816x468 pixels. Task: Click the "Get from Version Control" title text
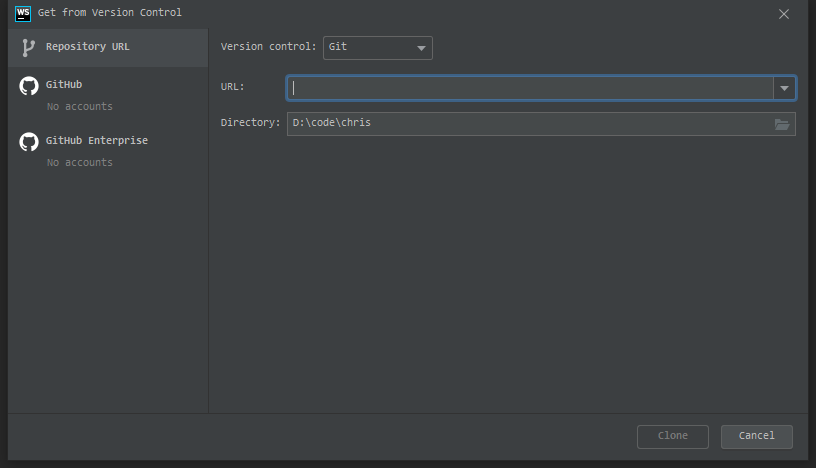[110, 12]
